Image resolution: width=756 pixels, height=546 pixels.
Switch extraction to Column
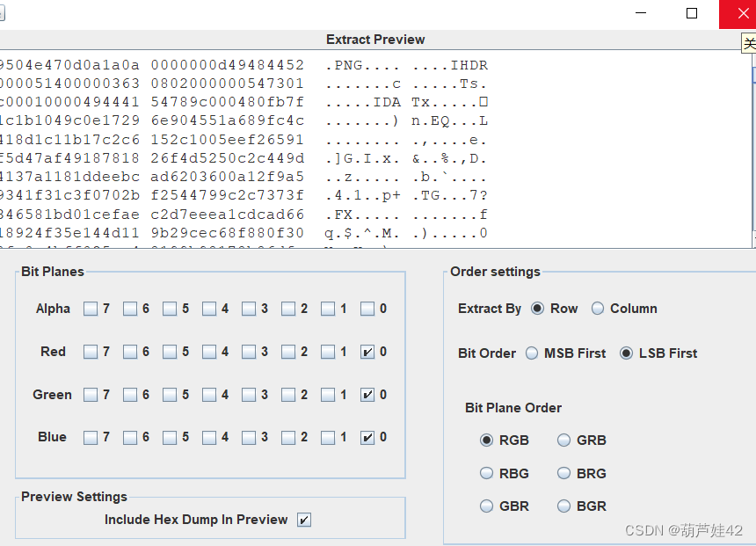pyautogui.click(x=598, y=309)
